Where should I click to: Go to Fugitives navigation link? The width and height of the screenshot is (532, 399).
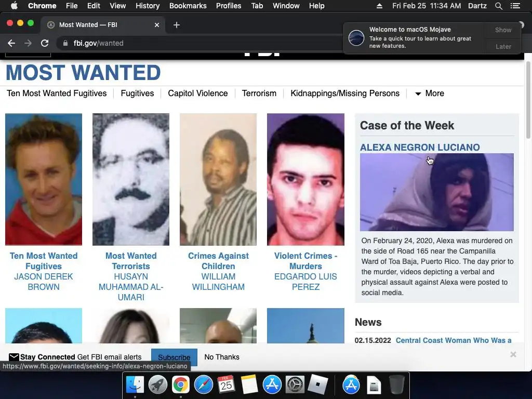click(x=137, y=94)
